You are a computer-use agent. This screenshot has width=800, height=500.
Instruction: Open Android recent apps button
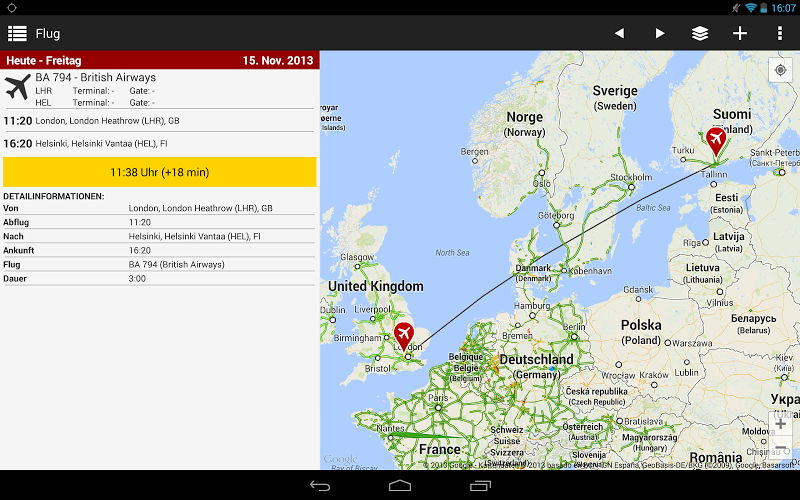pyautogui.click(x=480, y=486)
